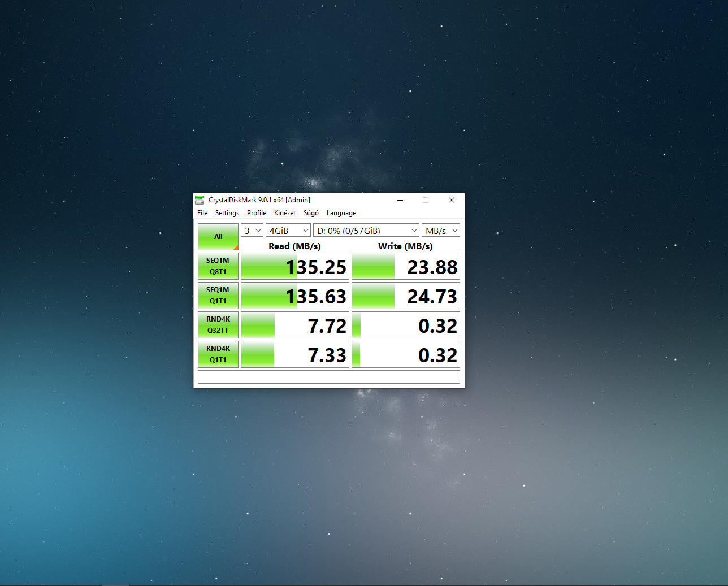Start the RND4K Q32T1 test
Viewport: 728px width, 586px height.
point(218,325)
